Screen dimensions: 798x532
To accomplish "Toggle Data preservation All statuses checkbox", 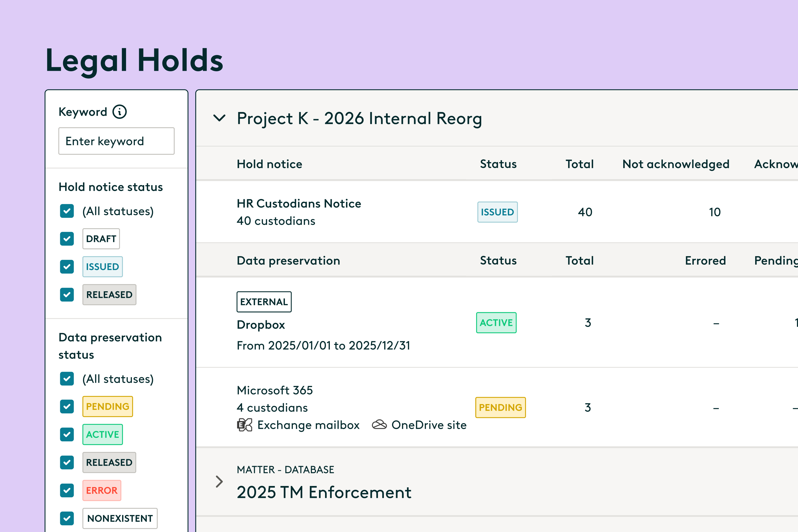I will (x=67, y=379).
